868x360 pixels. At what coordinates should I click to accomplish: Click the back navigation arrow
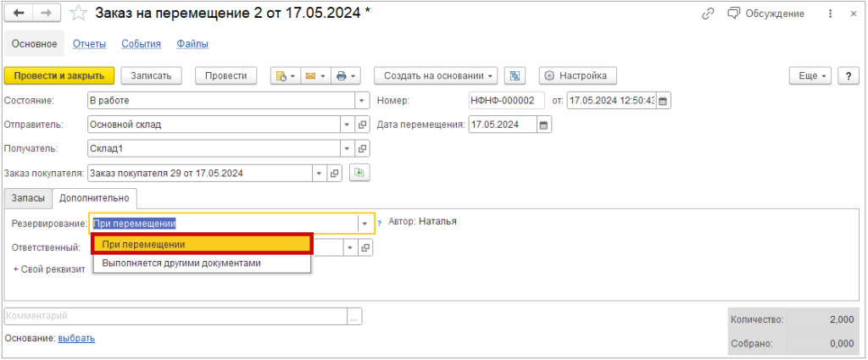pos(18,14)
